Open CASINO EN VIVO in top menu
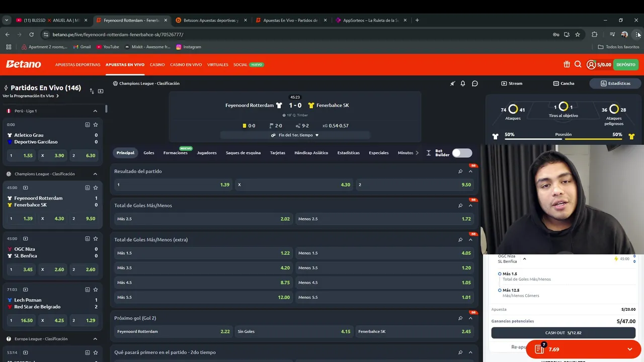This screenshot has height=362, width=644. [x=186, y=64]
